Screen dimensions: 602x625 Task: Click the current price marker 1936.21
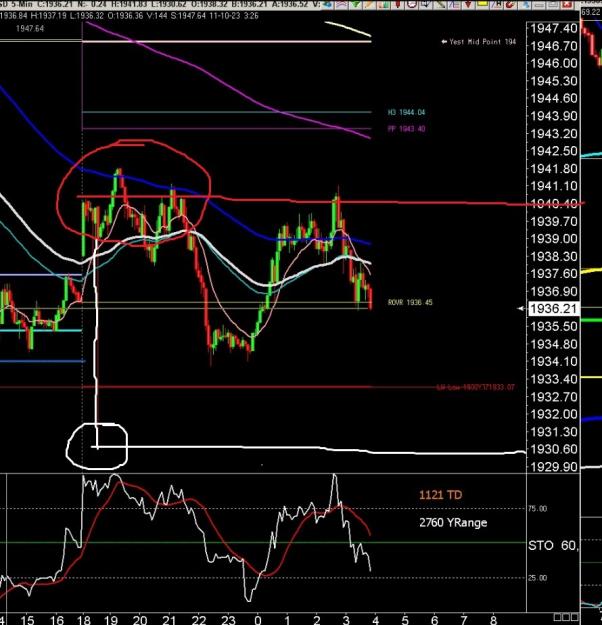point(553,309)
